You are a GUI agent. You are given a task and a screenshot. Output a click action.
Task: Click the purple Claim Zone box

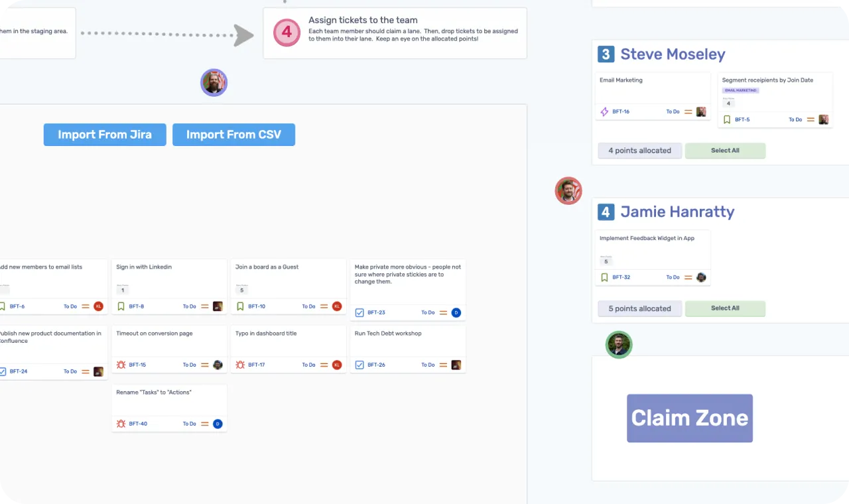click(690, 418)
